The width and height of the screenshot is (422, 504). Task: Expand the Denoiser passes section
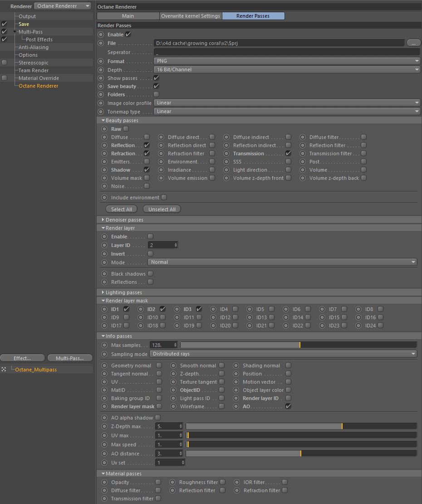tap(103, 220)
